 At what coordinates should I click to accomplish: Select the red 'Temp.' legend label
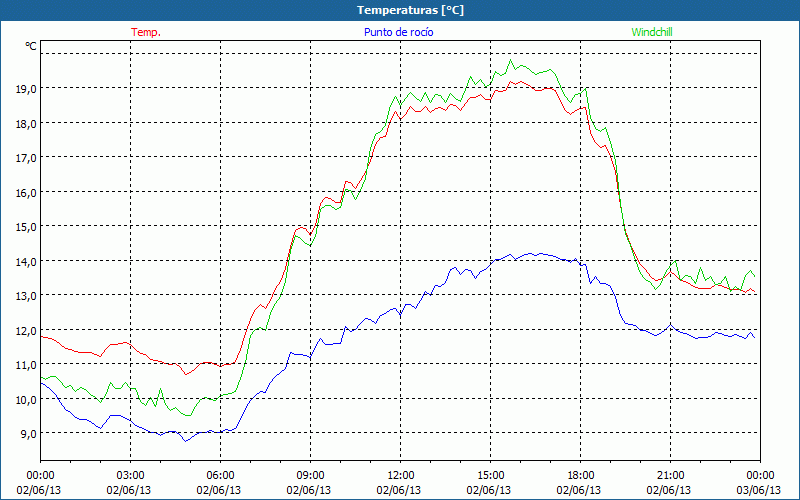pos(146,32)
